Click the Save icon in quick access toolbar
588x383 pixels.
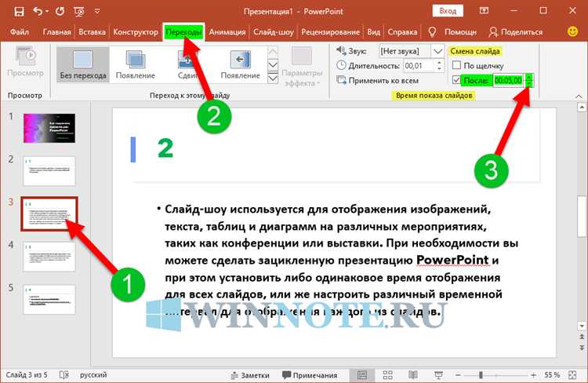coord(19,12)
